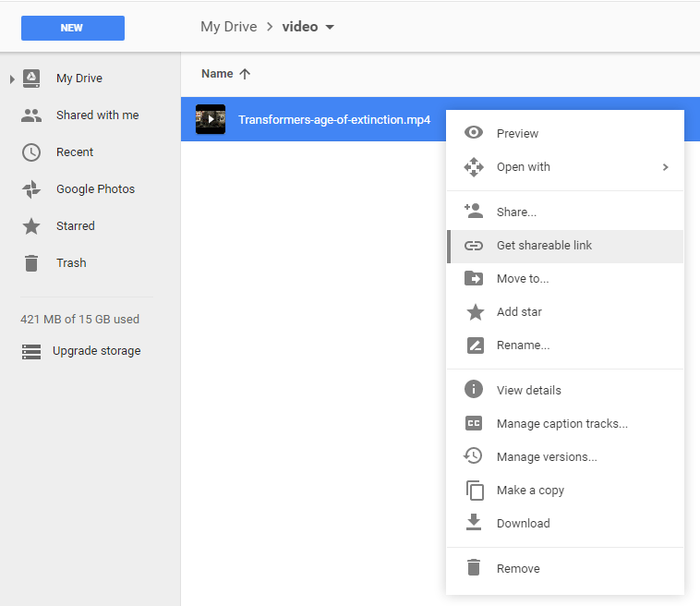Click the link icon for shareable link
The width and height of the screenshot is (700, 606).
coord(474,246)
